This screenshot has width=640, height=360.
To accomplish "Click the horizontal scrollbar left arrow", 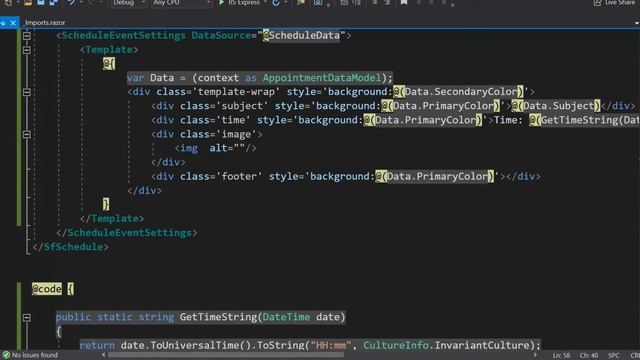I will pos(104,355).
